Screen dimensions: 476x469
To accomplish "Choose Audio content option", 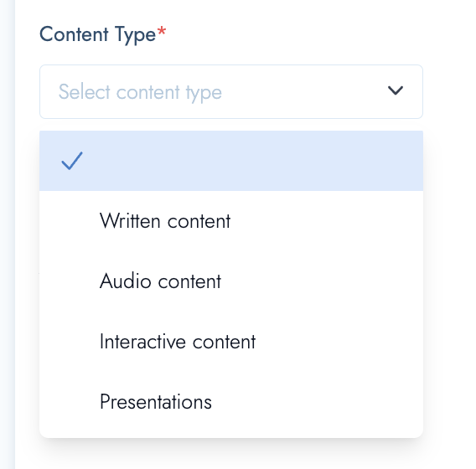I will (231, 281).
